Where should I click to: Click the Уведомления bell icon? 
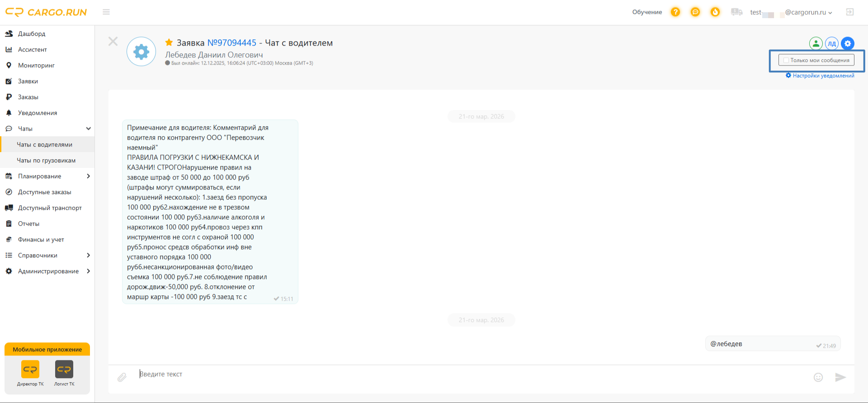tap(9, 113)
